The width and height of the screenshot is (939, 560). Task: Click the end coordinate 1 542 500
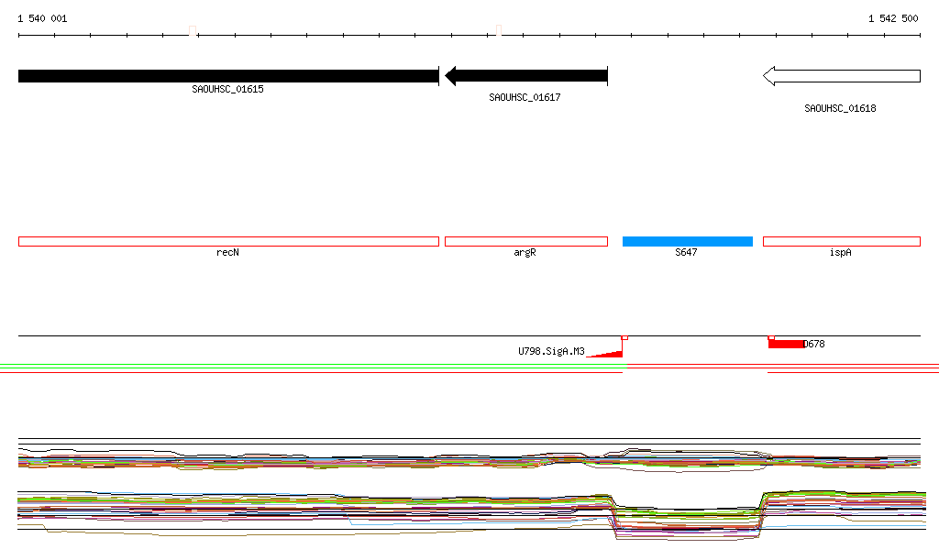(894, 18)
